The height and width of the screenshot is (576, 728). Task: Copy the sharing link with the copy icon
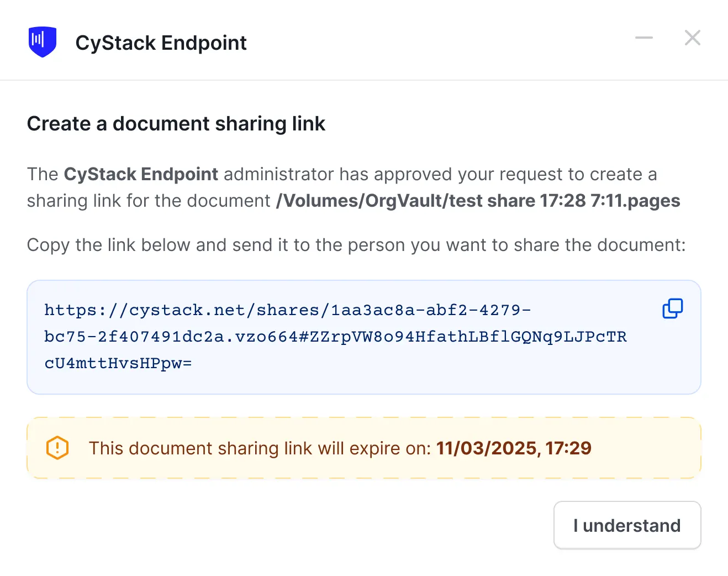pos(672,308)
